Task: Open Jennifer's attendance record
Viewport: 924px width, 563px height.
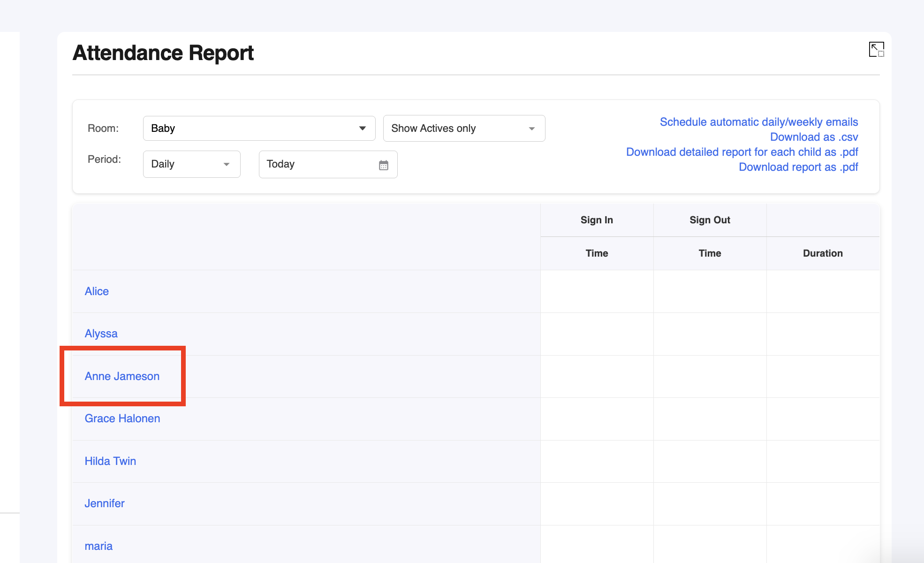Action: [x=104, y=503]
